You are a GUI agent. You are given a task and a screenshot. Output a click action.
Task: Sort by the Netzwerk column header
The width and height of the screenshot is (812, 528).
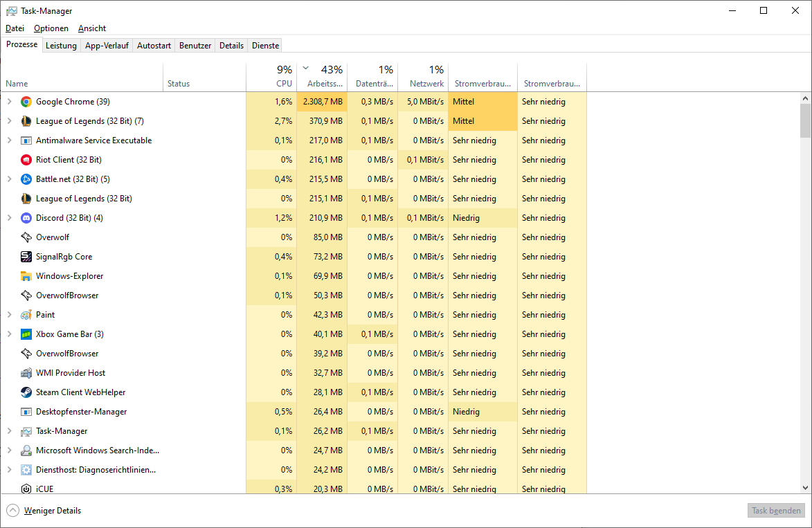(x=423, y=77)
